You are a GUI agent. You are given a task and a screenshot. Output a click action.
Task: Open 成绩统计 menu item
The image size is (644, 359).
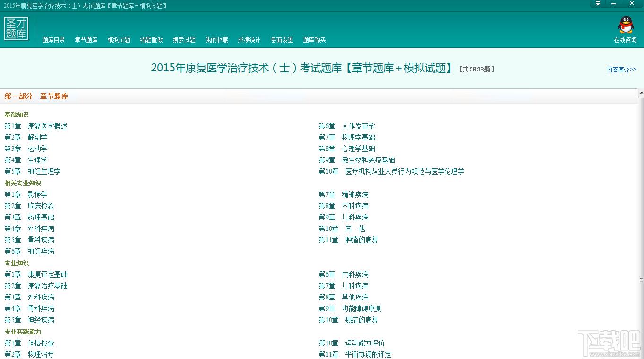[x=249, y=40]
